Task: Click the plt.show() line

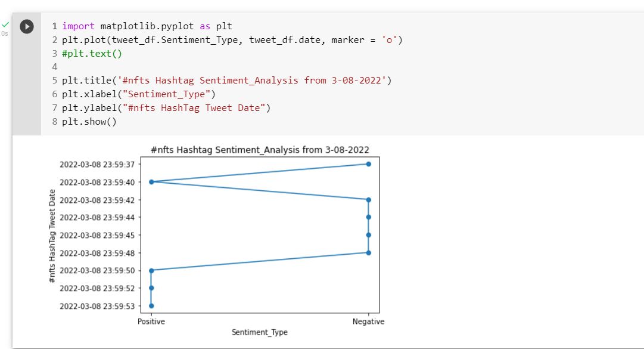Action: (x=89, y=122)
